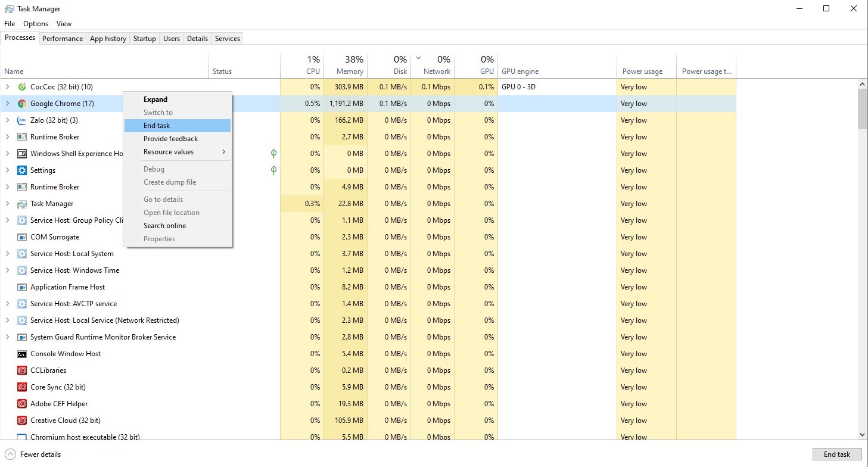
Task: Sort by the Disk column header
Action: pyautogui.click(x=389, y=66)
